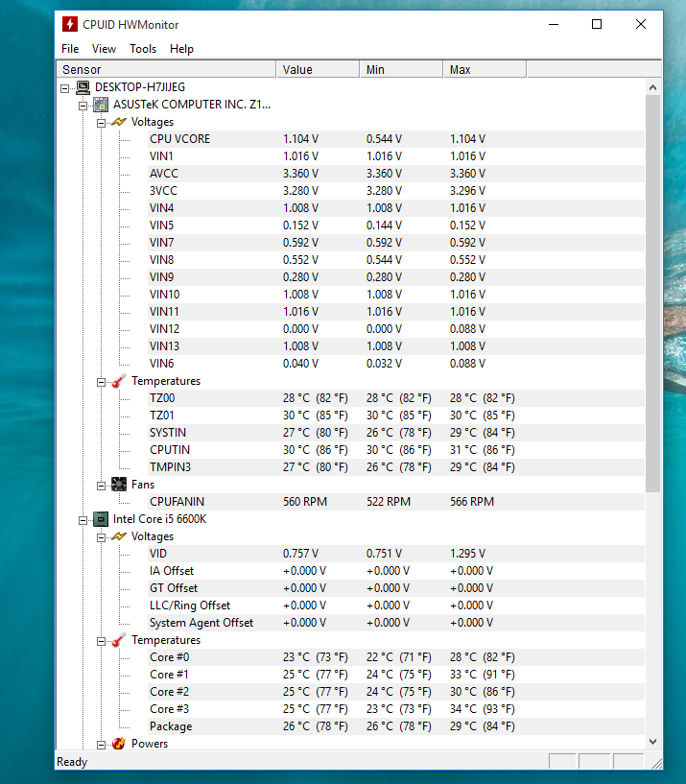Collapse the Intel Core i5 6600K node
This screenshot has width=686, height=784.
tap(83, 520)
